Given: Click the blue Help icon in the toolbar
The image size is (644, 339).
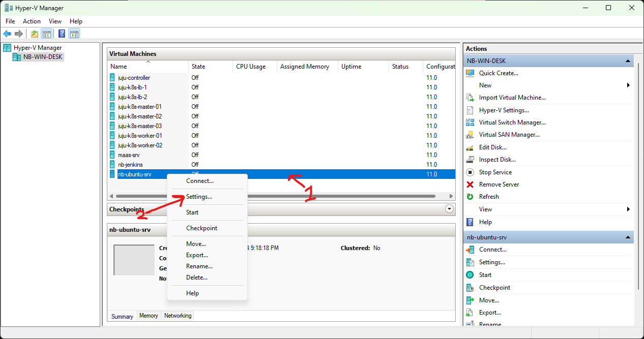Looking at the screenshot, I should [x=62, y=34].
